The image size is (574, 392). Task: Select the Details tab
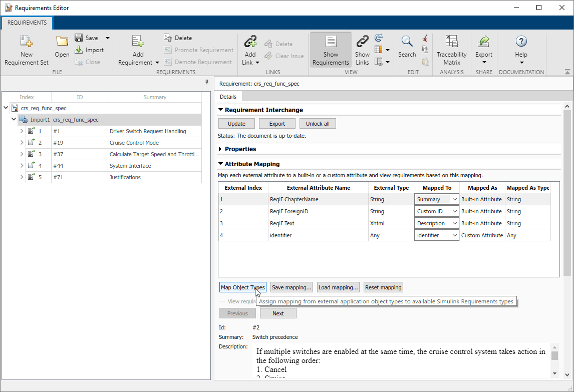tap(228, 96)
